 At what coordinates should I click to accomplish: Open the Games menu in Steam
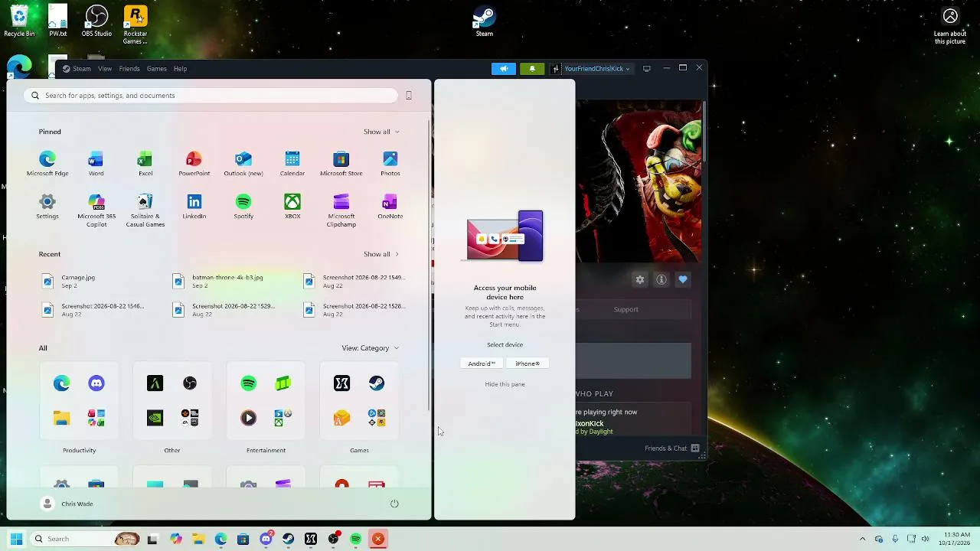(157, 69)
